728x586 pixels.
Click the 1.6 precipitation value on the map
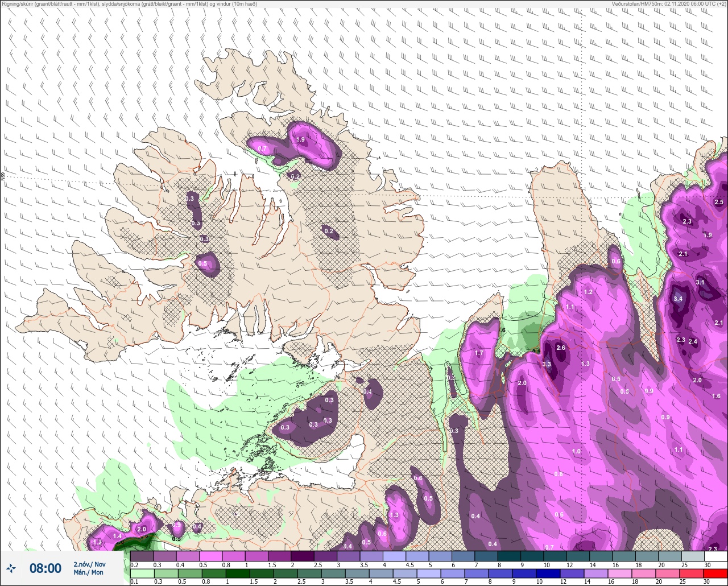coord(716,396)
